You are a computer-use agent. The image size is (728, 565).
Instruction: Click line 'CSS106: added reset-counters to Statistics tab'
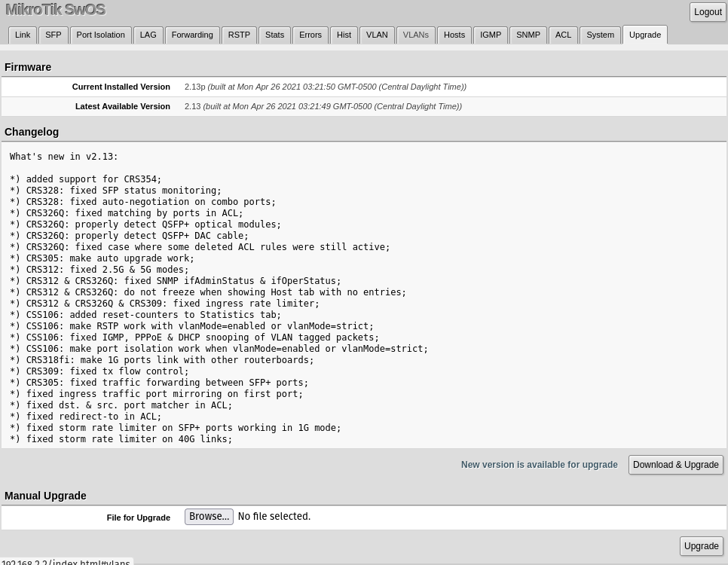coord(145,315)
